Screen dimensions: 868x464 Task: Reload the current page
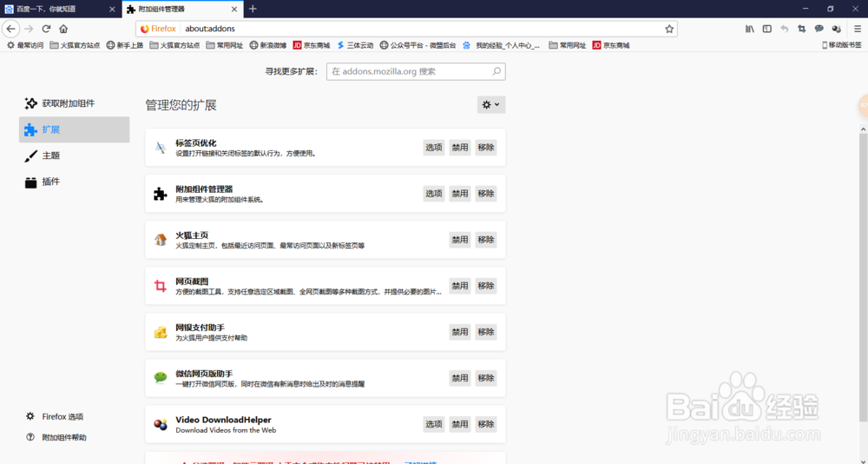47,29
